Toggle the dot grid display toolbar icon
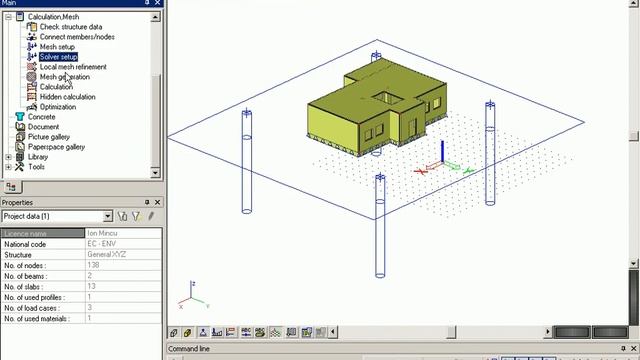 (x=276, y=333)
